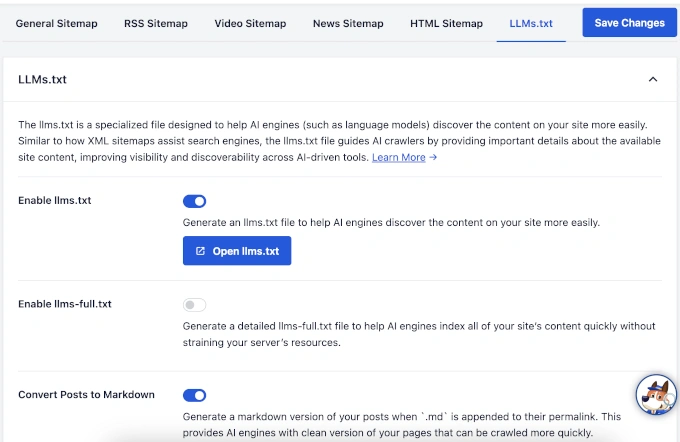Click the Open llms.txt button

coord(237,251)
